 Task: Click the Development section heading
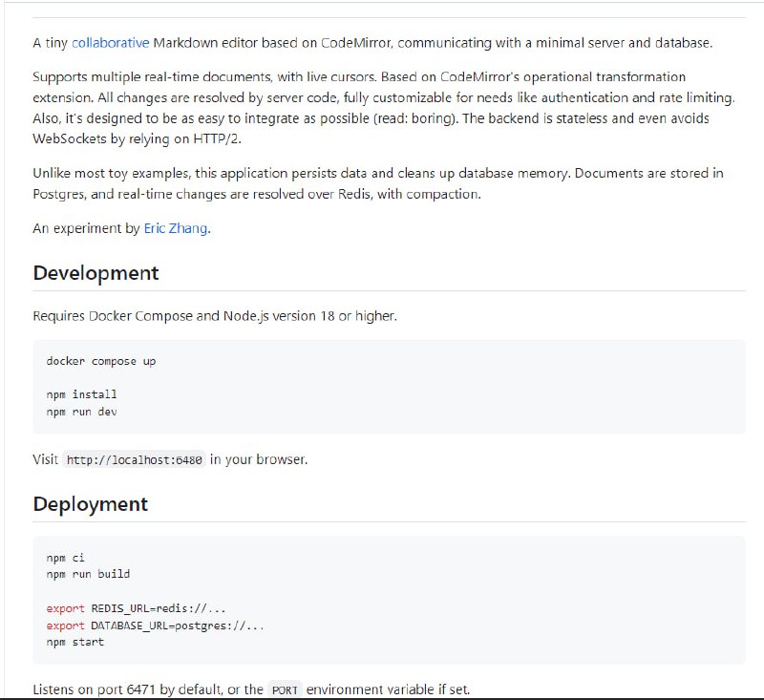tap(95, 272)
